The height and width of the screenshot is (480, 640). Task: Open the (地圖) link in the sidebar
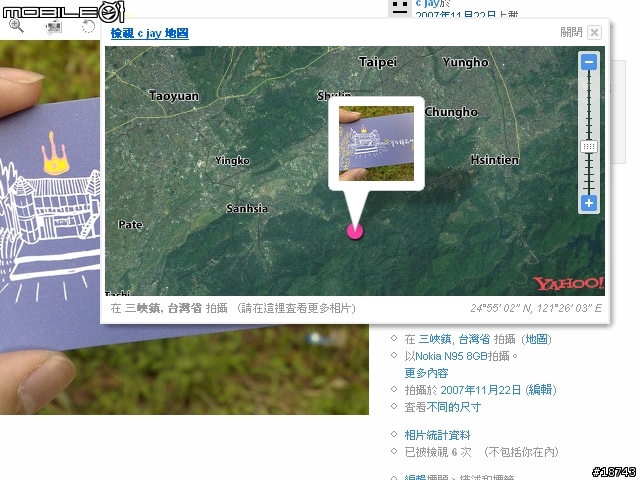pyautogui.click(x=536, y=339)
